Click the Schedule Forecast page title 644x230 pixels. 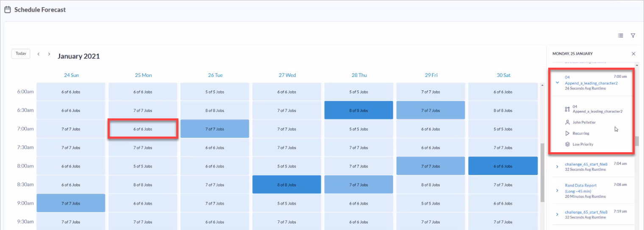(40, 9)
